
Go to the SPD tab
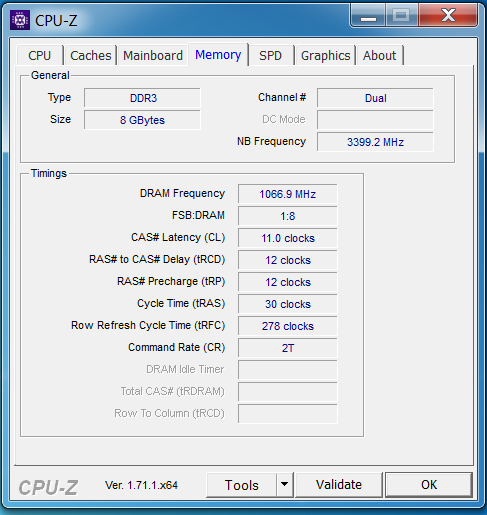pos(271,55)
